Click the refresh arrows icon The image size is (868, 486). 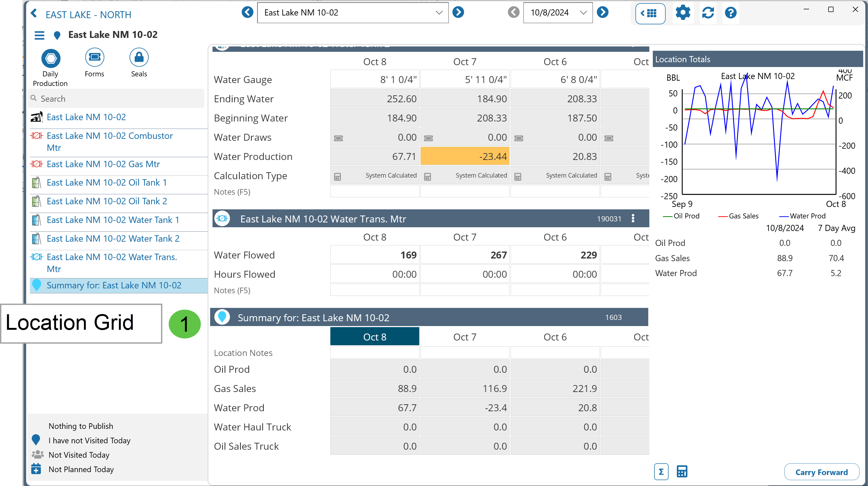pos(708,13)
